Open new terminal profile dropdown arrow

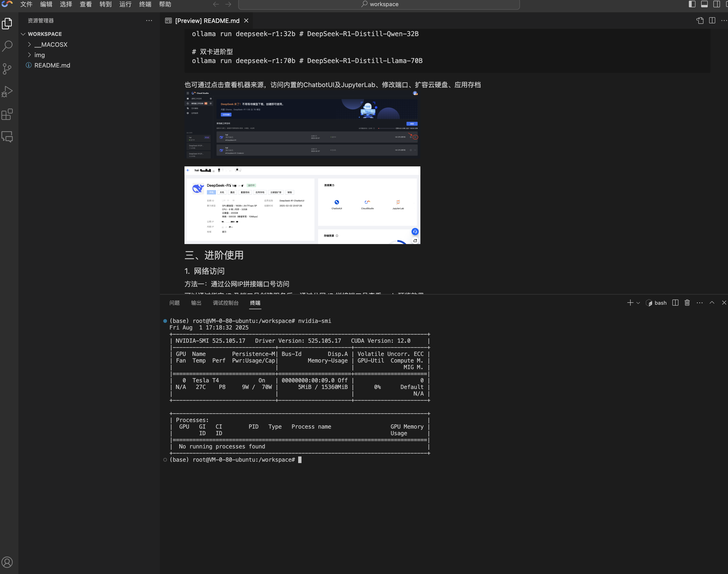tap(638, 303)
